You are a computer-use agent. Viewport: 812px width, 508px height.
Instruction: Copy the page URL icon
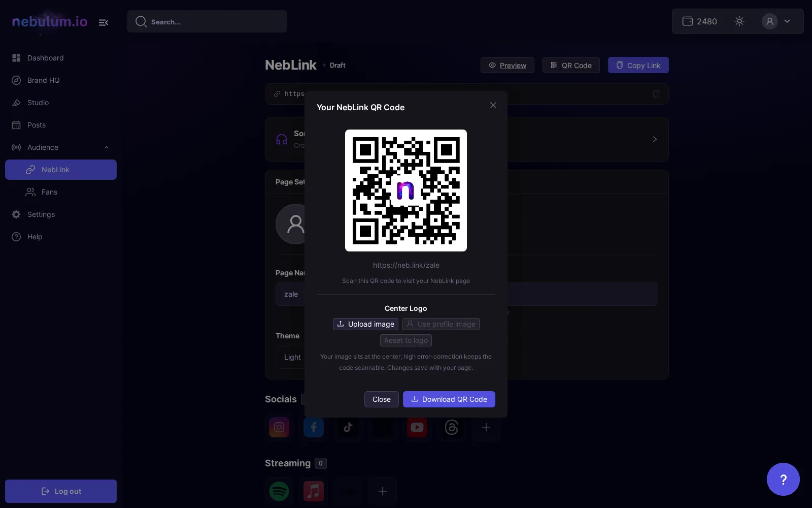pos(656,94)
